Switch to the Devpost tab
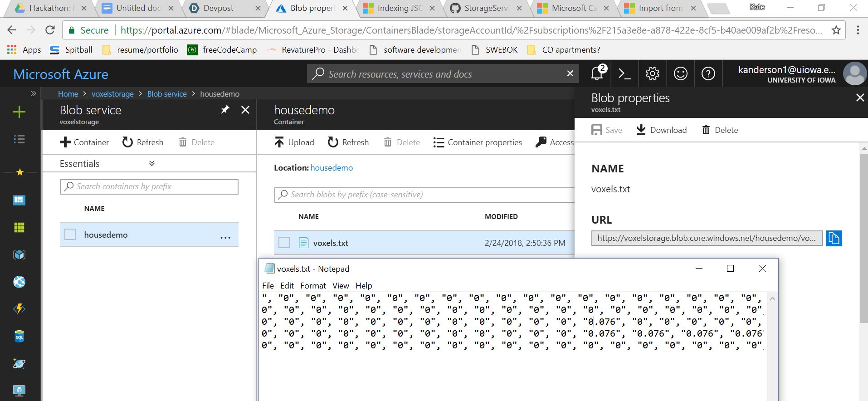The height and width of the screenshot is (401, 868). 224,8
